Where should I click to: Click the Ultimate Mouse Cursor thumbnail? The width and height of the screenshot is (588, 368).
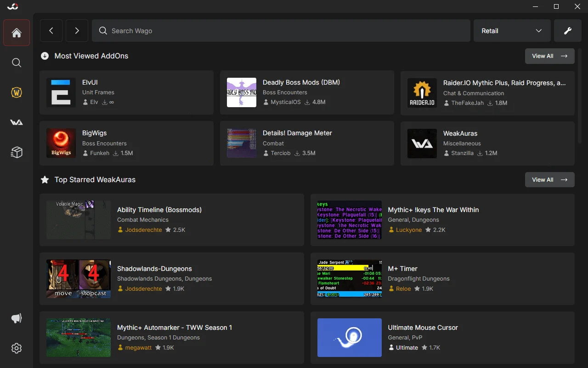click(x=349, y=337)
